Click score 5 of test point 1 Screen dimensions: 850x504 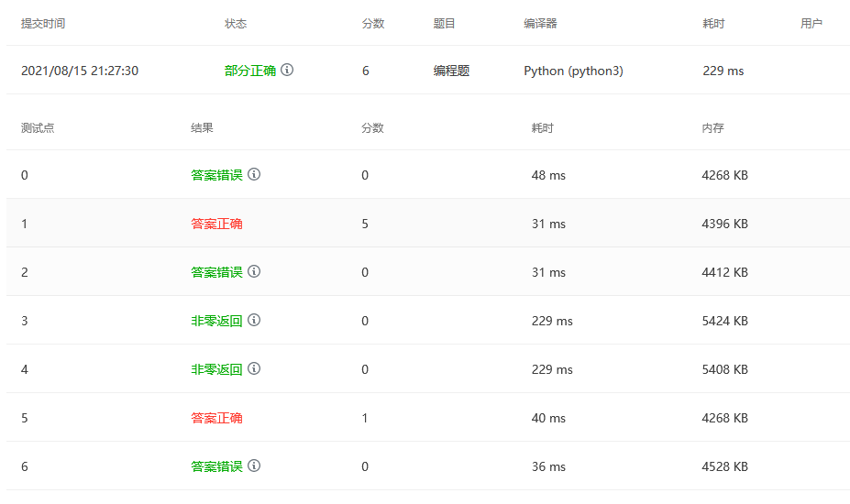(x=365, y=224)
